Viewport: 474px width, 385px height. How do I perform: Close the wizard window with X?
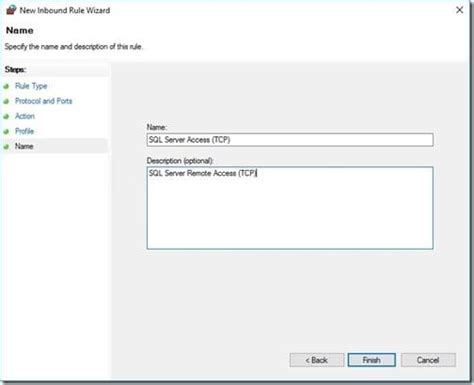pyautogui.click(x=460, y=10)
